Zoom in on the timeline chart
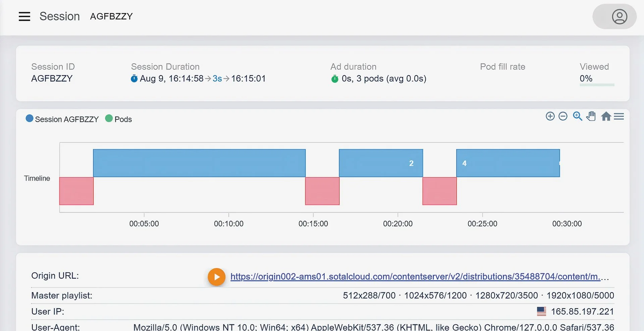The width and height of the screenshot is (644, 331). point(550,116)
